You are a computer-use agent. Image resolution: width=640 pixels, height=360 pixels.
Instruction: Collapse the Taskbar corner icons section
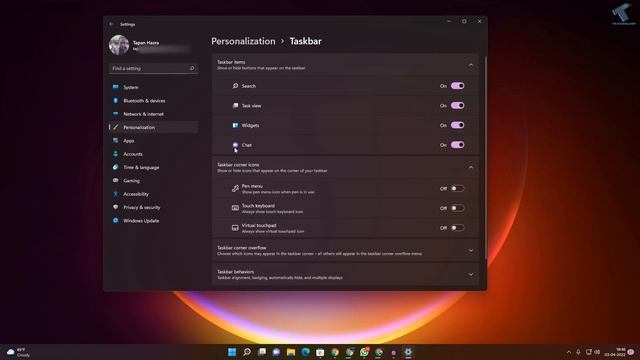(x=471, y=167)
